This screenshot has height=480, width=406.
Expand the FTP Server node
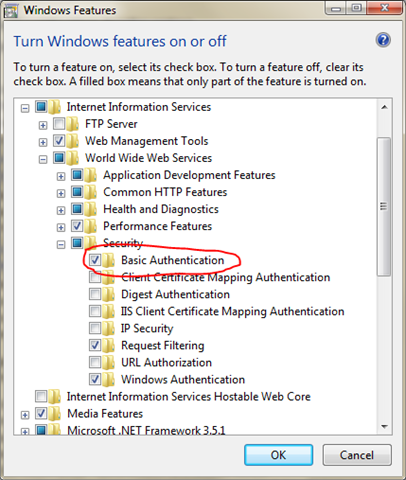pyautogui.click(x=43, y=125)
